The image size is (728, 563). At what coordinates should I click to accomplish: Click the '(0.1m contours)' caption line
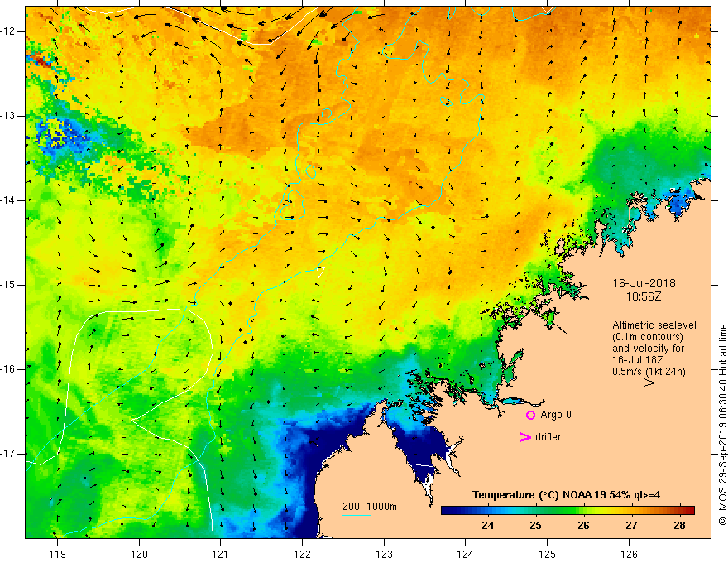(x=648, y=337)
